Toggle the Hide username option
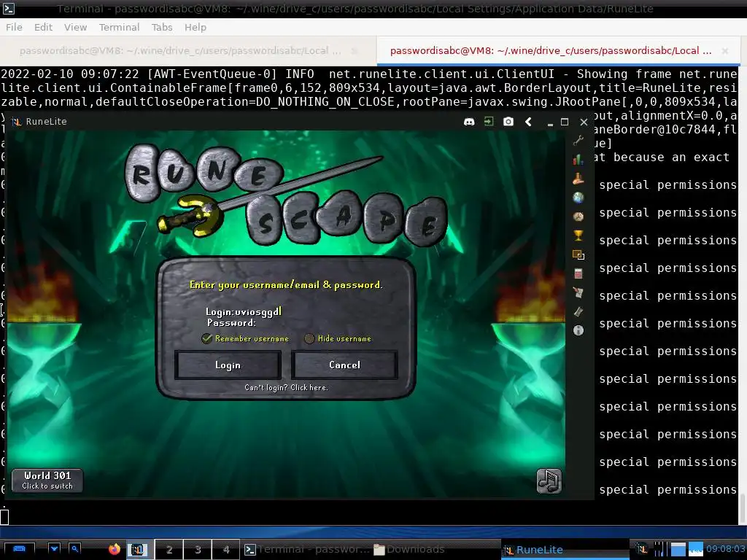Screen dimensions: 747x560 click(309, 338)
